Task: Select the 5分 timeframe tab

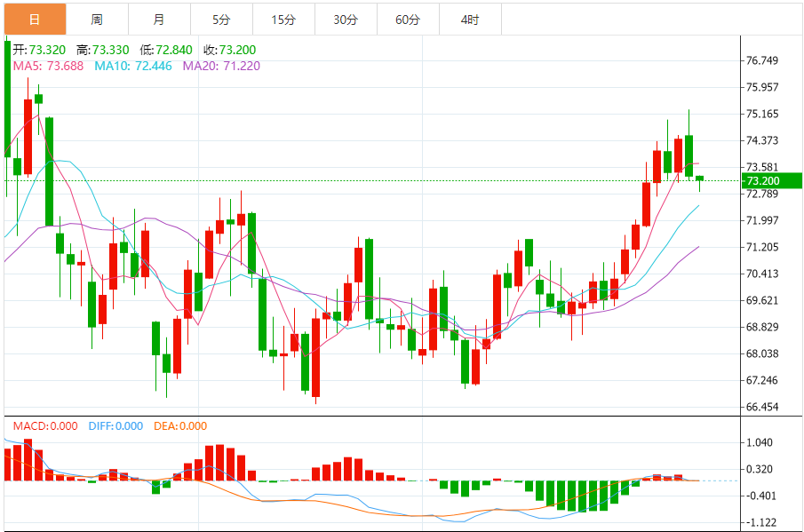Action: tap(223, 18)
